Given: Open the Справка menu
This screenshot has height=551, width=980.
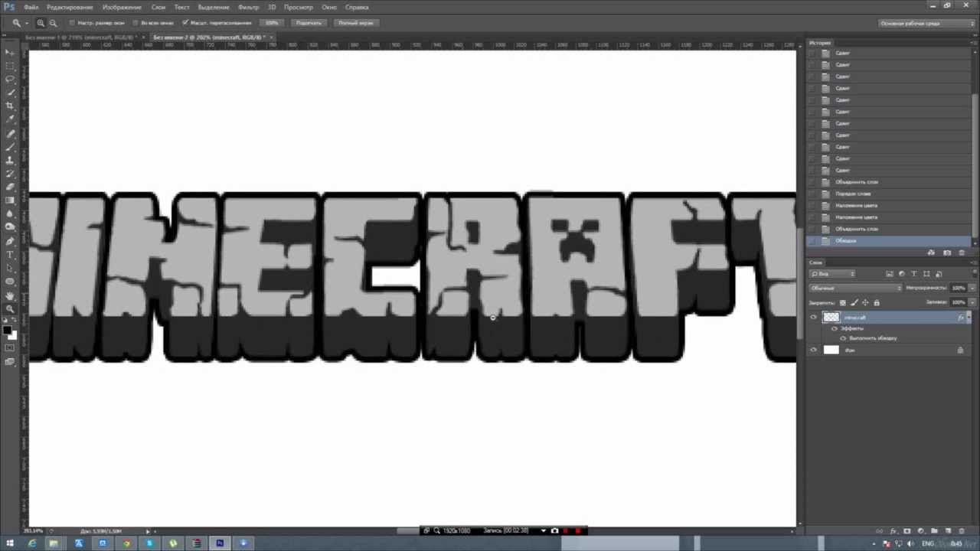Looking at the screenshot, I should pos(357,7).
